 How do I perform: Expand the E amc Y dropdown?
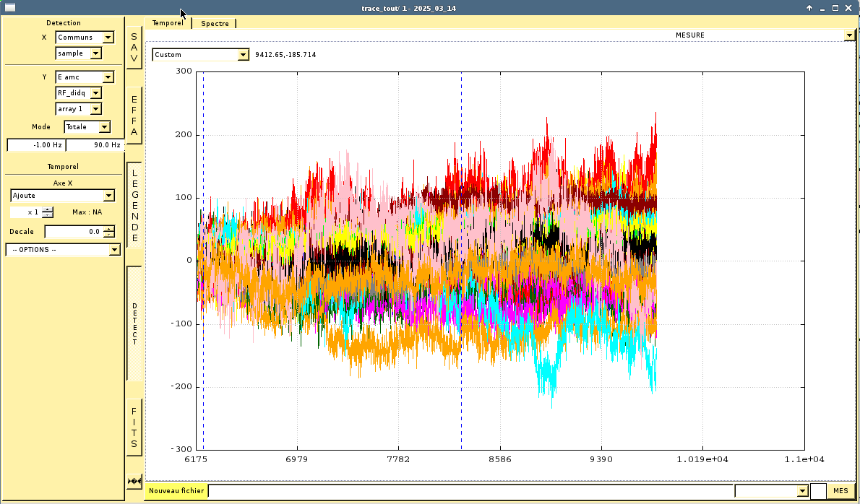(85, 77)
